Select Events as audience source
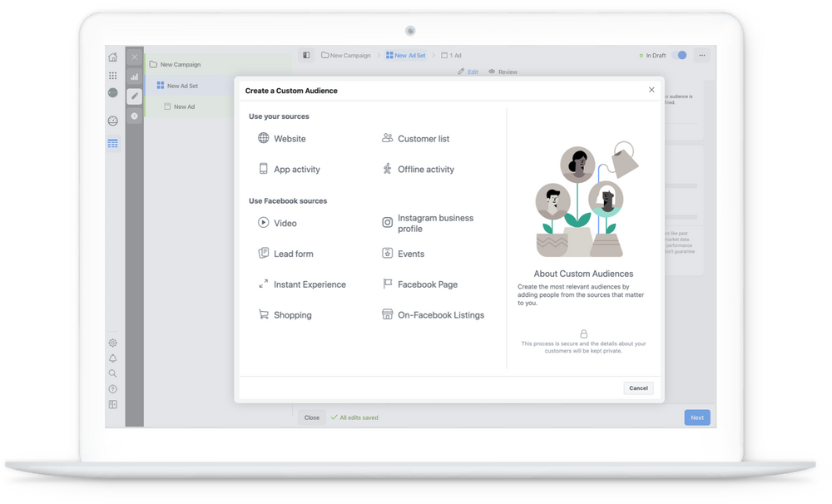The width and height of the screenshot is (832, 504). 404,254
